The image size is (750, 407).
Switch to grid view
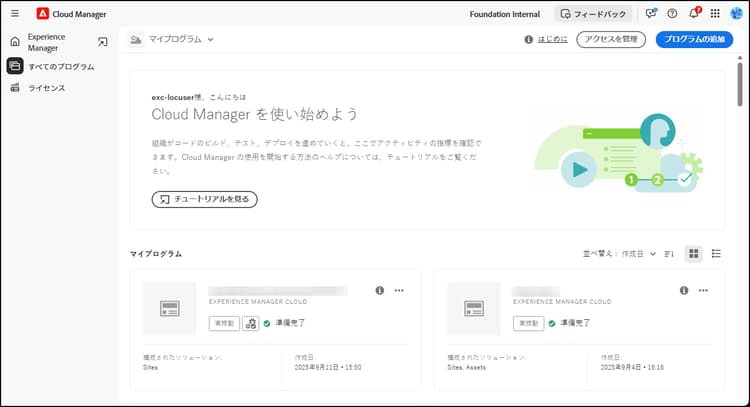(694, 253)
